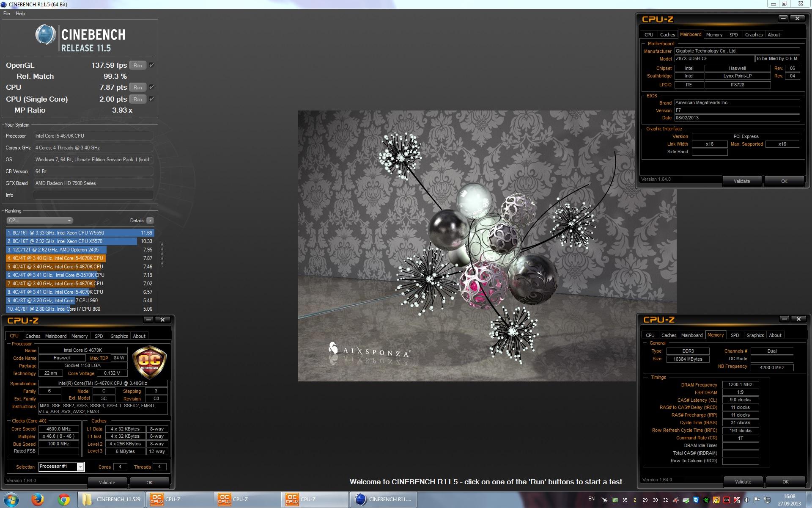Viewport: 812px width, 508px height.
Task: Select ranking entry Core i7 CPU 860
Action: tap(80, 309)
